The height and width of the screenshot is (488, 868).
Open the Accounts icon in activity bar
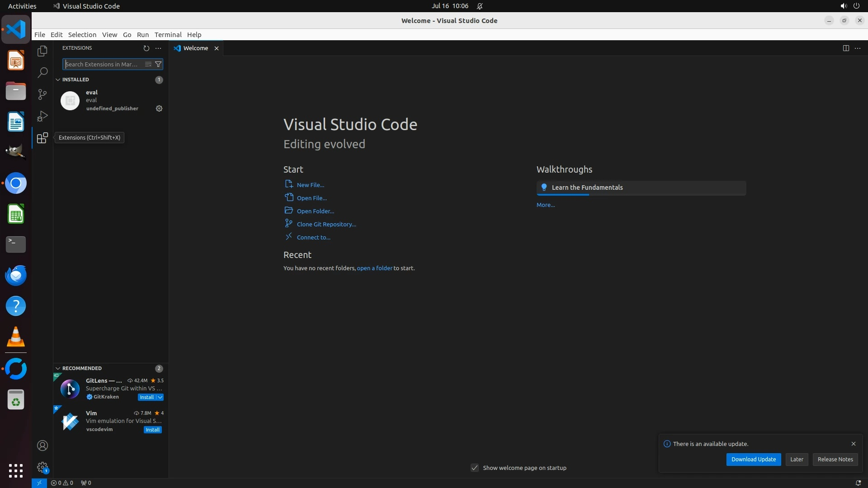pyautogui.click(x=42, y=446)
